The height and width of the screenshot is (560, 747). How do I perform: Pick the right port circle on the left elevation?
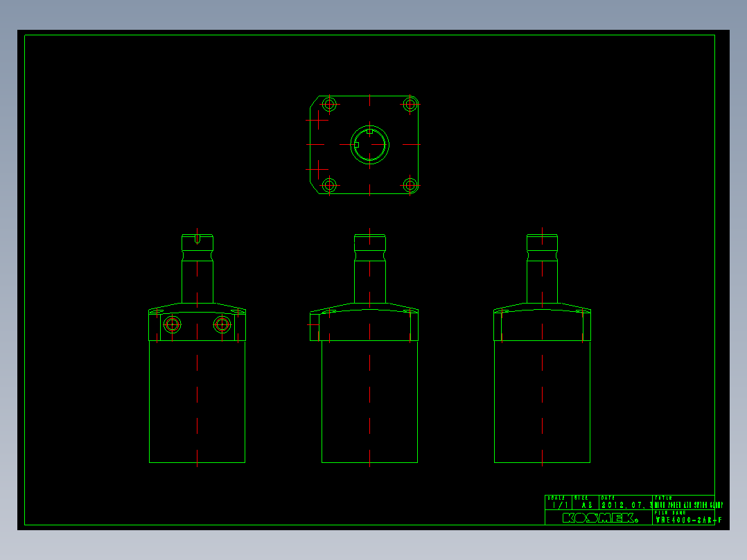click(222, 324)
